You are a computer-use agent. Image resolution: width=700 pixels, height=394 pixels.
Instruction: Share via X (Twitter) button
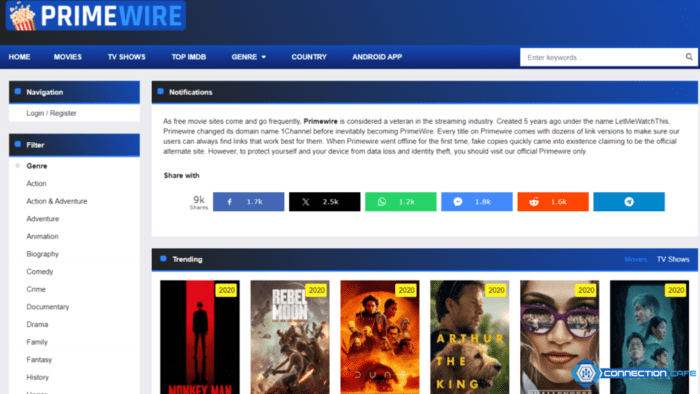tap(325, 202)
